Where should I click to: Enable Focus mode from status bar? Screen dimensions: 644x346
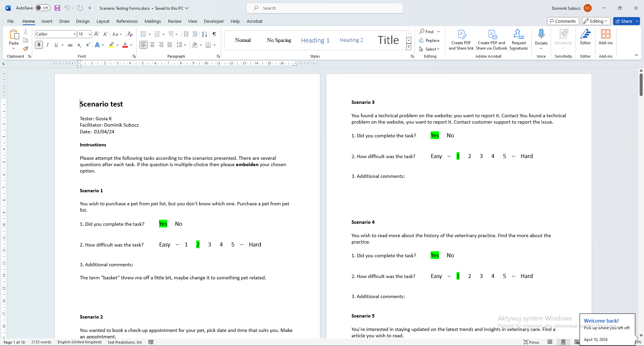pyautogui.click(x=532, y=342)
